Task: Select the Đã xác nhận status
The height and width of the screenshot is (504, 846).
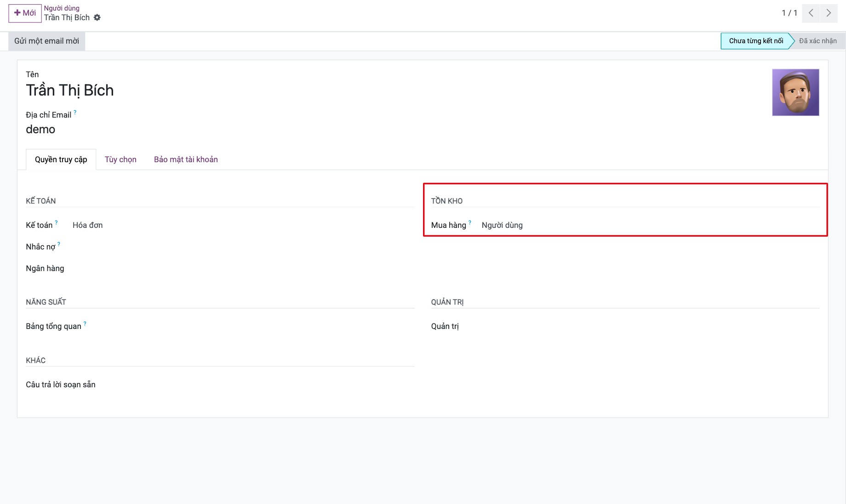Action: coord(817,41)
